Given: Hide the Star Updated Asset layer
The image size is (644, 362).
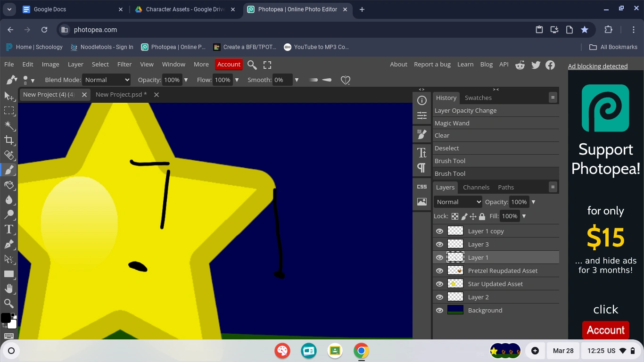Looking at the screenshot, I should click(x=439, y=284).
